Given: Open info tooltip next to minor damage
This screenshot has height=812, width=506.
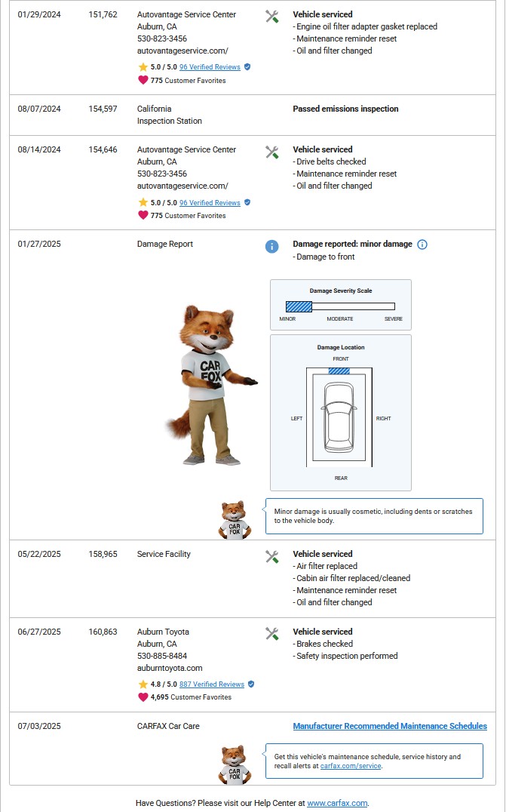Looking at the screenshot, I should tap(422, 245).
